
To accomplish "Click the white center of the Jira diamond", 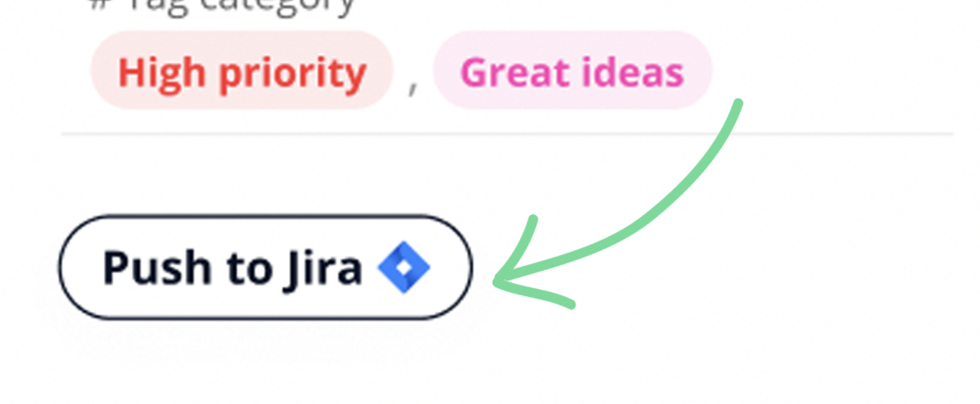I will pos(404,267).
